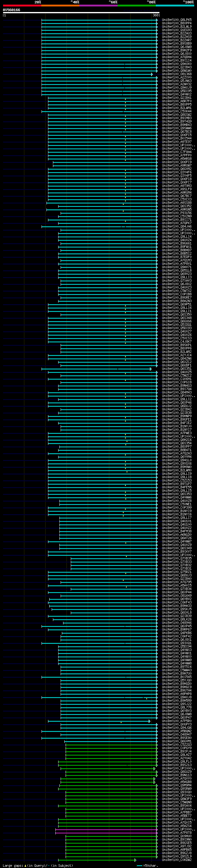Open hit UniRef100_C0KDW2
Screen dimensions: 197x868
coord(176,860)
